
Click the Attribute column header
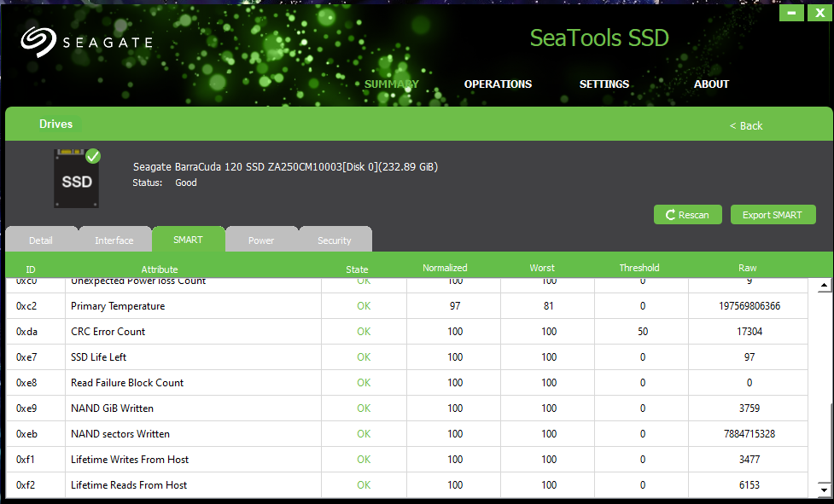160,269
